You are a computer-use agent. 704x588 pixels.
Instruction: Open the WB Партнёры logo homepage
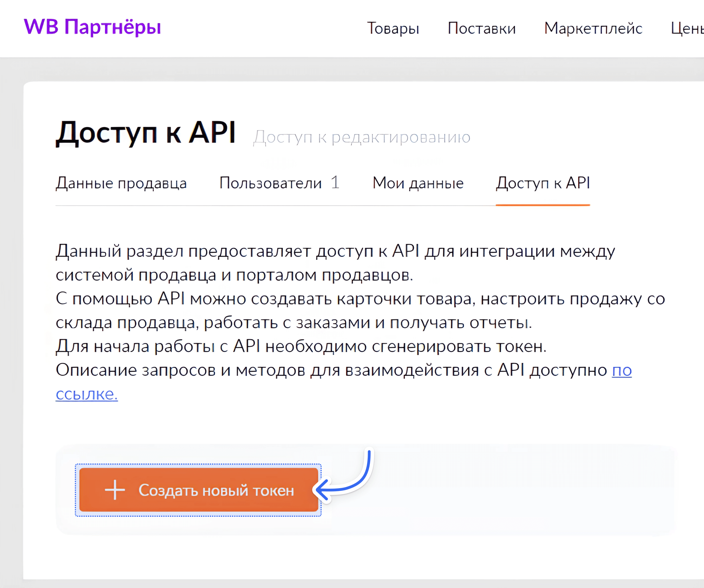tap(92, 27)
